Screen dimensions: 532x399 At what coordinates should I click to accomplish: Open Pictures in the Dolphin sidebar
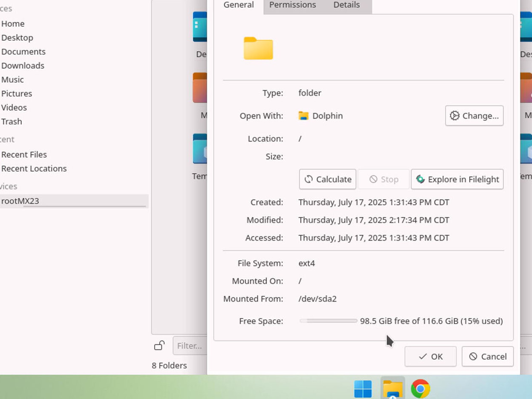coord(17,94)
